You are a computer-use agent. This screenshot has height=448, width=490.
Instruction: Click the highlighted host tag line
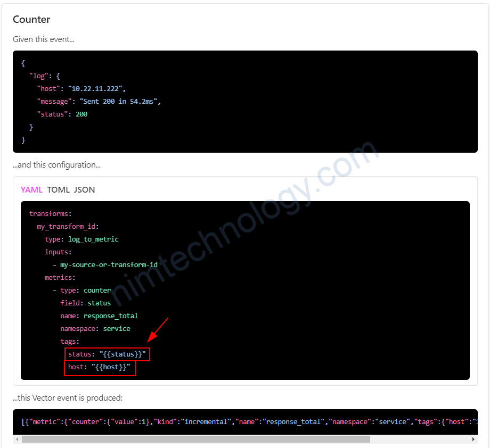(x=100, y=368)
